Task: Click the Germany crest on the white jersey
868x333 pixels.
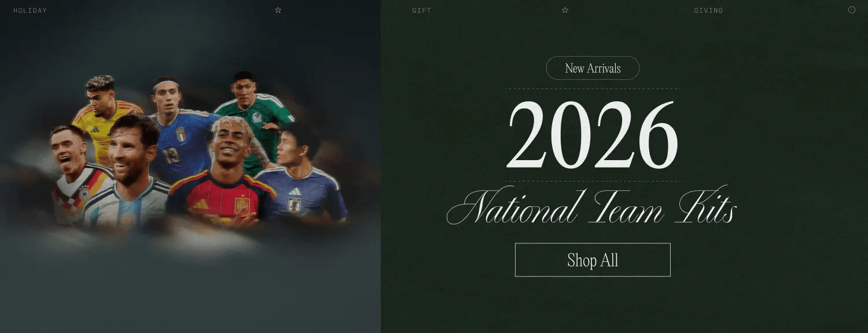Action: coord(84,193)
